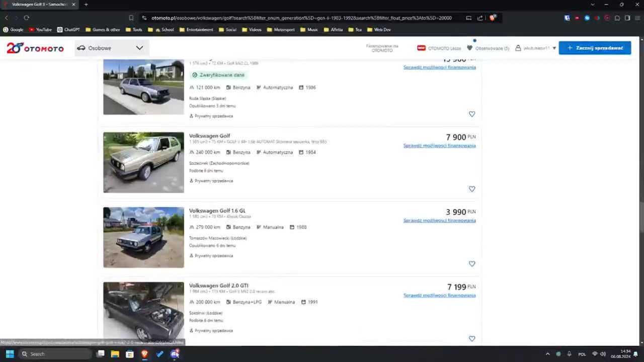
Task: Bookmark this page using the address bar icon
Action: 131,18
